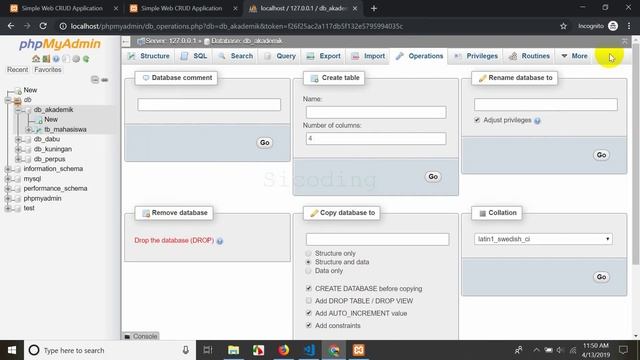Switch to the Export tab
The height and width of the screenshot is (360, 640).
coord(324,56)
